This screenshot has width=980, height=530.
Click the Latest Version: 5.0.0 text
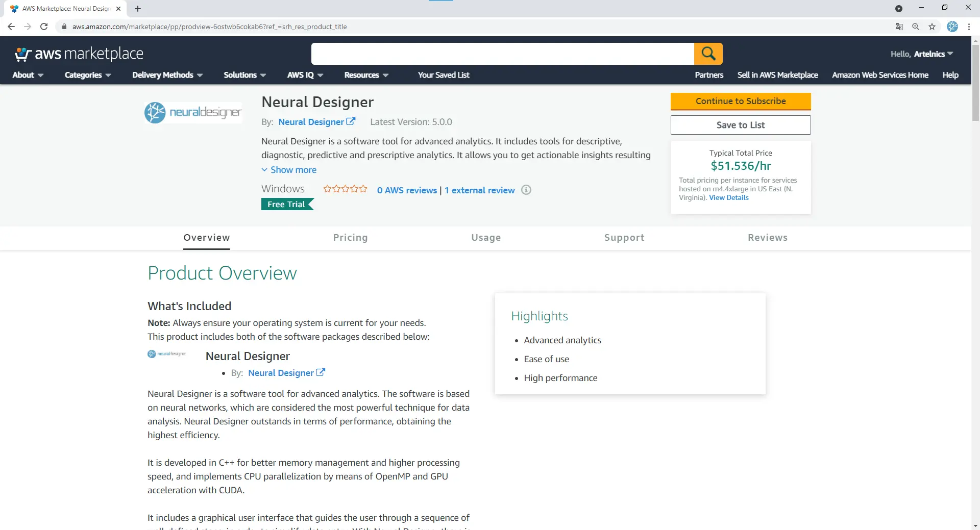(x=411, y=122)
